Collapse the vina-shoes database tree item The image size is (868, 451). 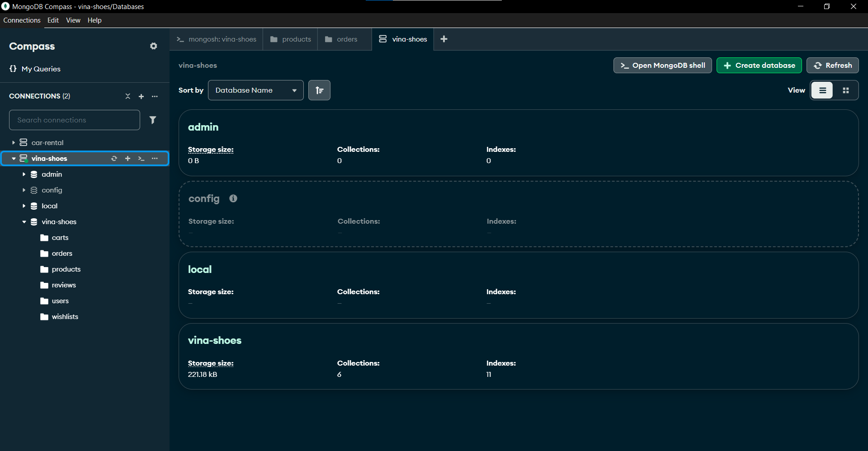(24, 222)
